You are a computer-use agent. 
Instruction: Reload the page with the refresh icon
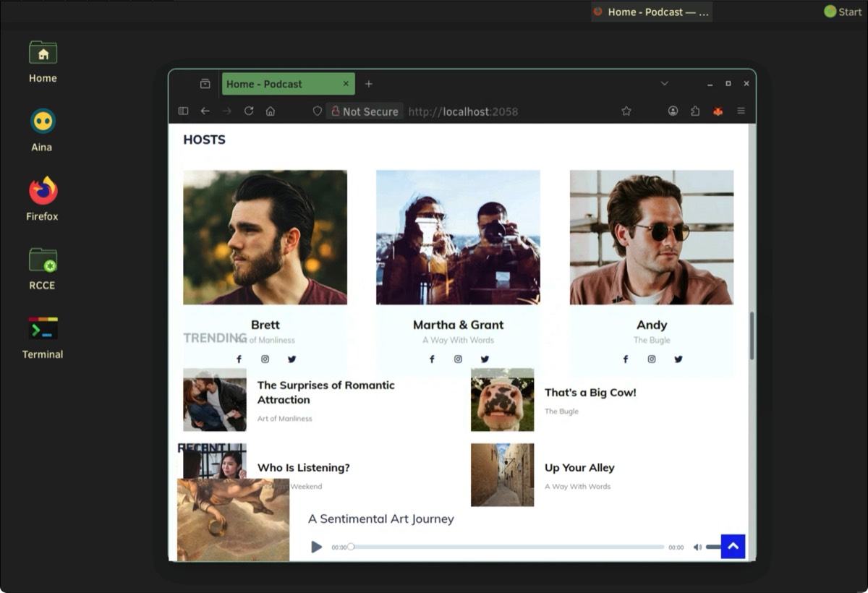tap(249, 111)
